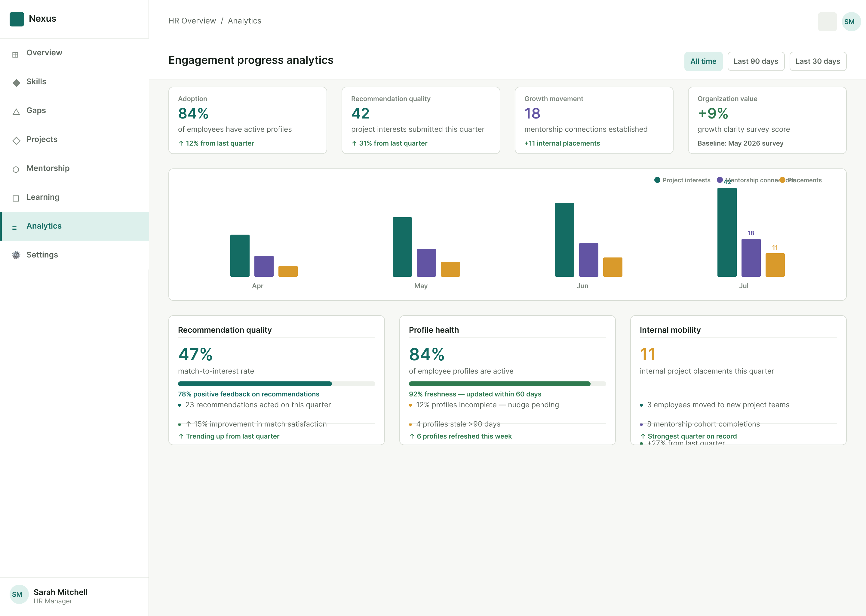Click the Recommendation quality 42 card

pyautogui.click(x=421, y=120)
